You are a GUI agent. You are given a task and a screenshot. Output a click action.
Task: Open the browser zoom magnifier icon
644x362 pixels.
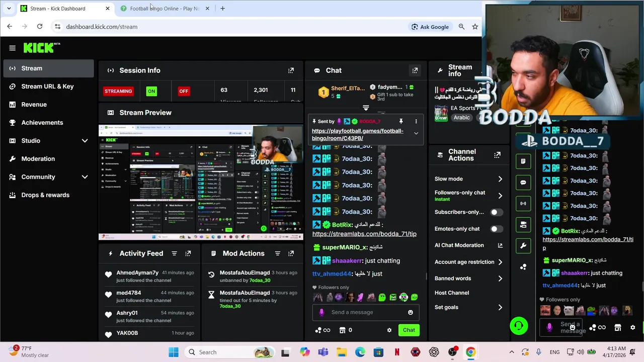[461, 27]
